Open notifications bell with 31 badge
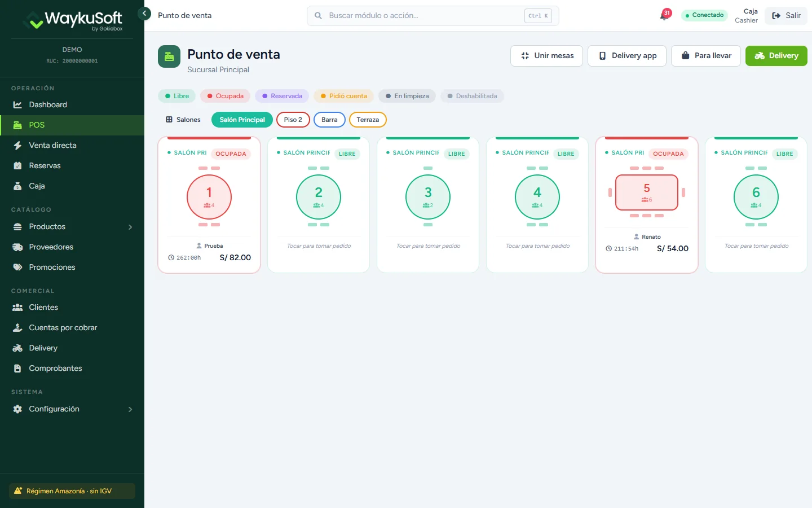The image size is (812, 508). pos(665,15)
